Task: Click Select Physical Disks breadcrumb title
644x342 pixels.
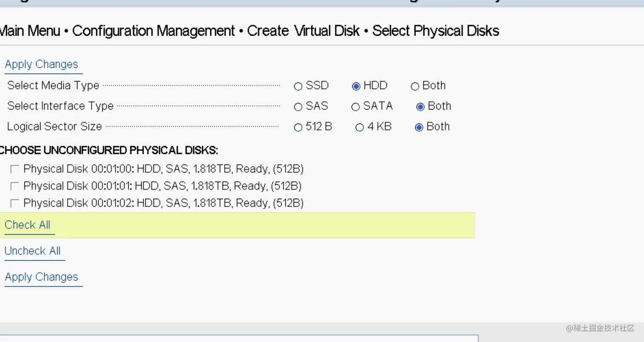Action: pos(435,31)
